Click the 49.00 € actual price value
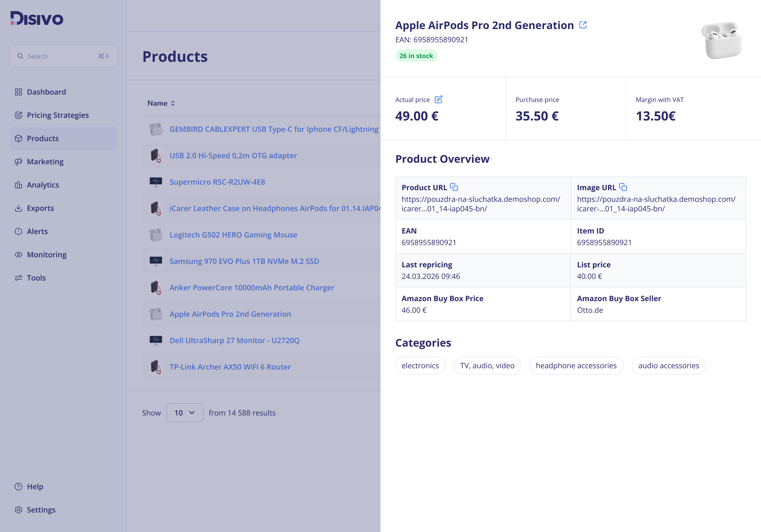The height and width of the screenshot is (532, 761). 417,116
